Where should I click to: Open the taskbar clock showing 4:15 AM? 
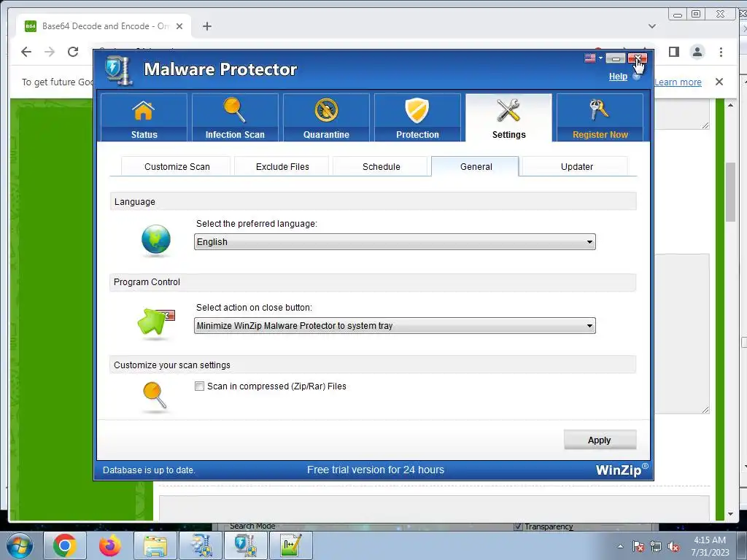[710, 546]
